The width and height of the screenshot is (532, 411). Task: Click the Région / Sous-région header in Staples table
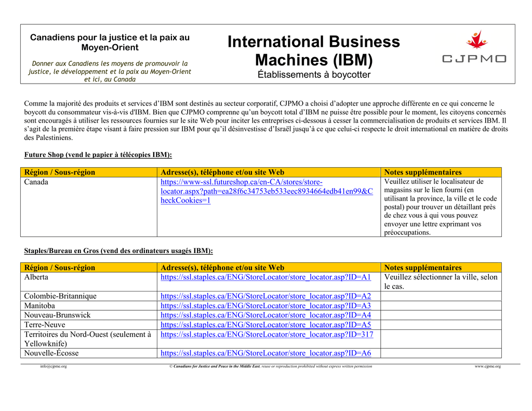coord(60,268)
